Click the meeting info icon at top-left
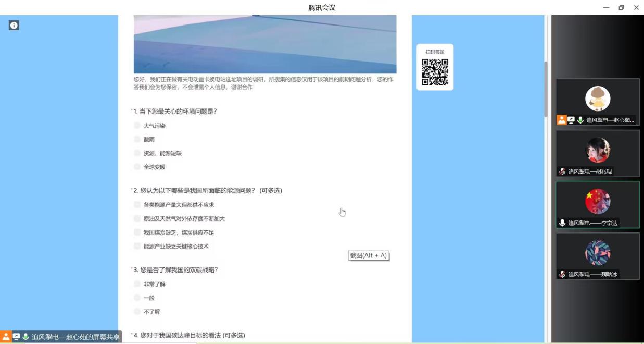The height and width of the screenshot is (344, 644). point(14,25)
